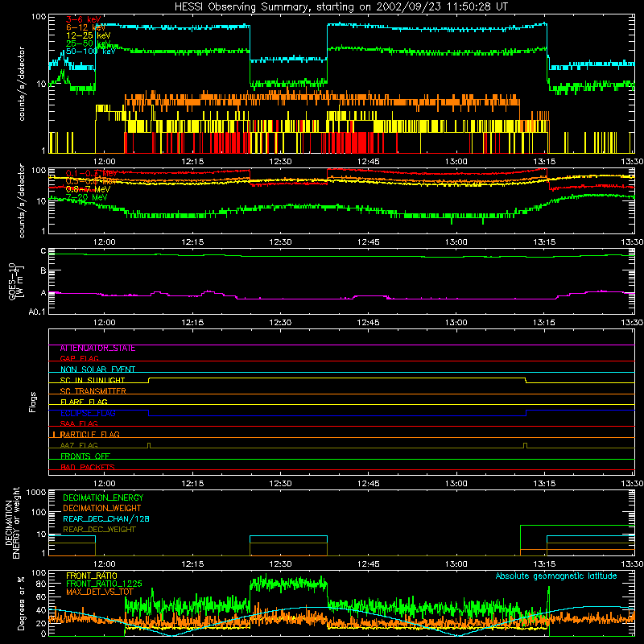This screenshot has width=644, height=644.
Task: Click the DECIMATION_ENERGY legend label
Action: coord(103,497)
